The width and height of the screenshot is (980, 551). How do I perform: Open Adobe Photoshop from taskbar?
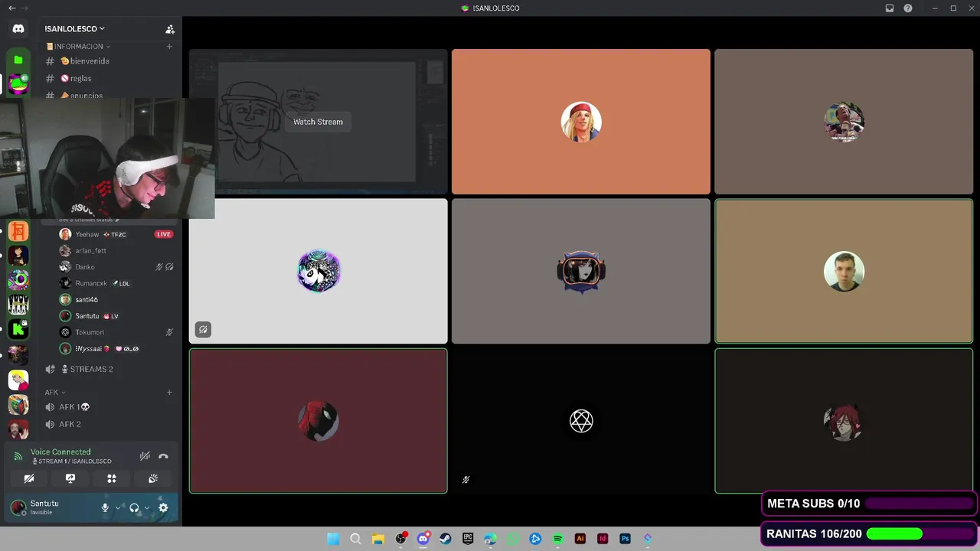[x=625, y=539]
